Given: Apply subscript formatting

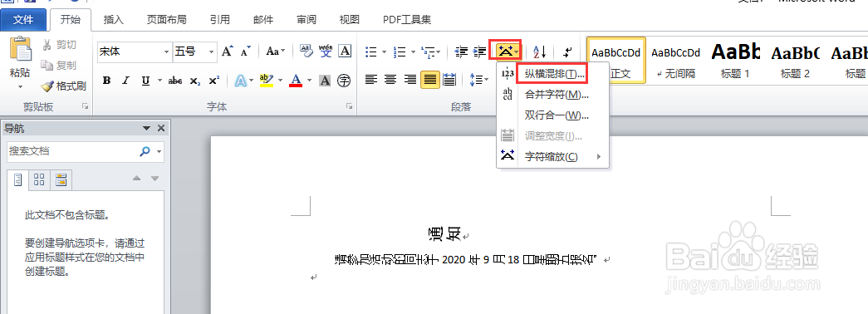Looking at the screenshot, I should pos(195,81).
